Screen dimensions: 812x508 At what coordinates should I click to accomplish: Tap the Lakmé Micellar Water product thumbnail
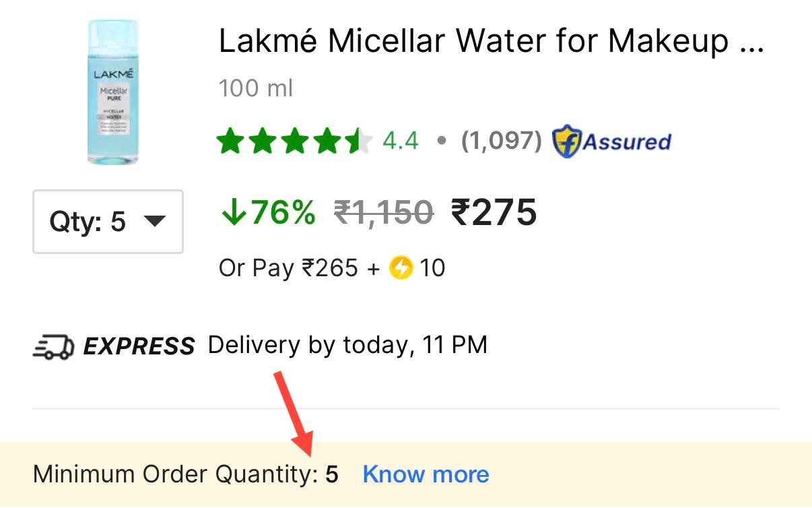(x=112, y=92)
